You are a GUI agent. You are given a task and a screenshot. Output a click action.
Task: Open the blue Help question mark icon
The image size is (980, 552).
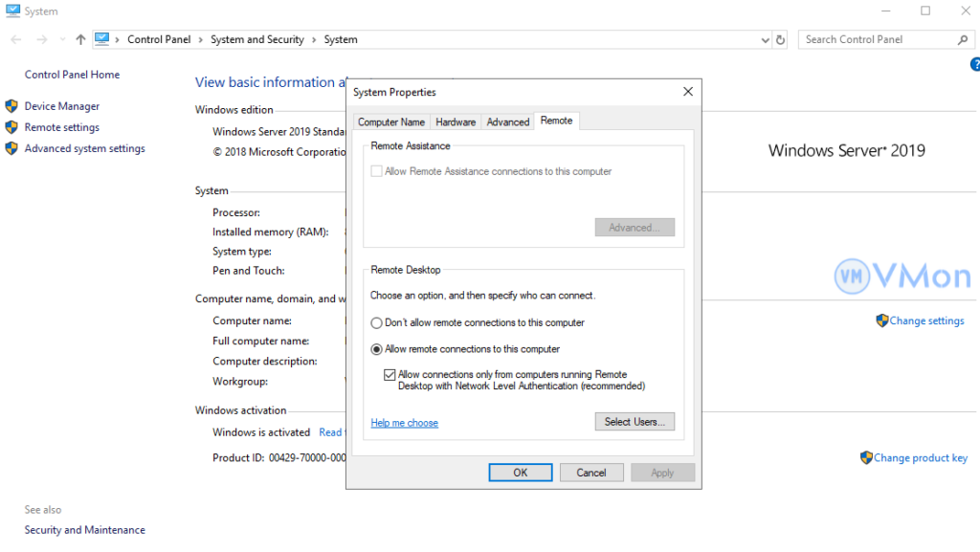[975, 65]
